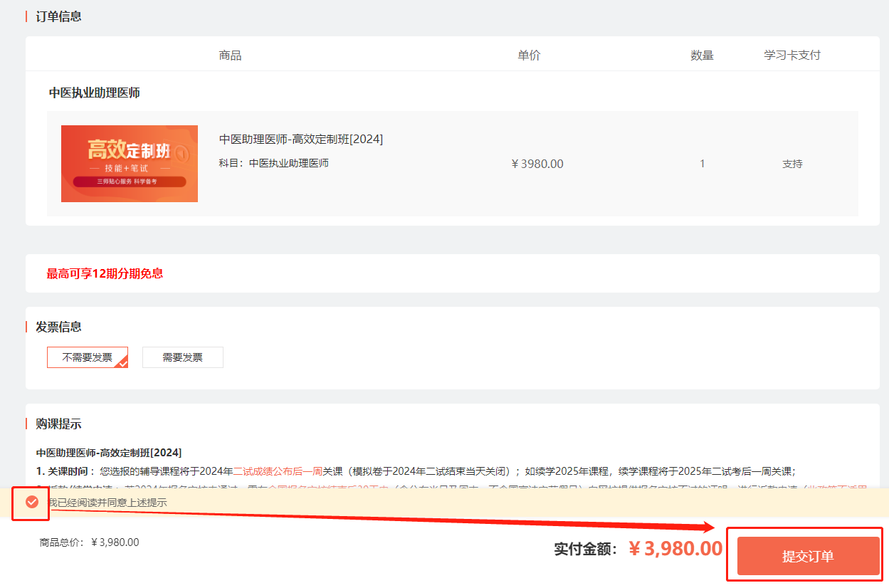Viewport: 889px width, 588px height.
Task: Click the 学习卡支付 column header
Action: (792, 55)
